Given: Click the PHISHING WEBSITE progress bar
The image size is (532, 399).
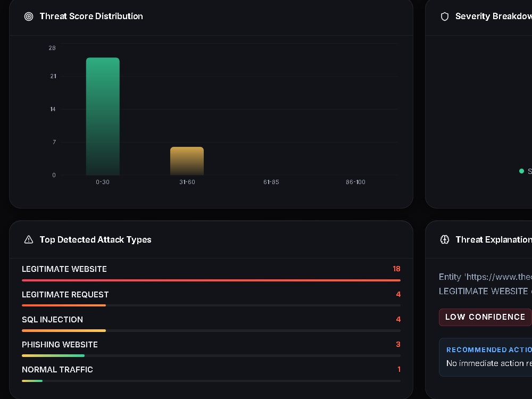Looking at the screenshot, I should pyautogui.click(x=211, y=355).
